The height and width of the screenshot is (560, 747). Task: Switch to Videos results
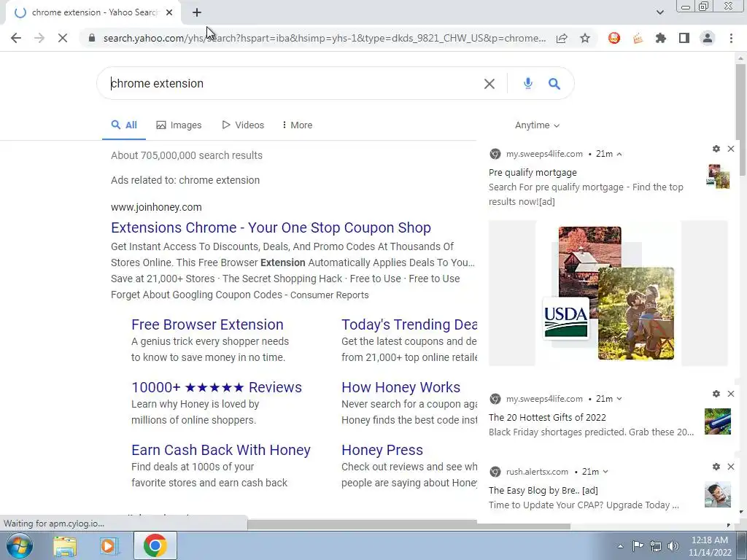pyautogui.click(x=243, y=125)
